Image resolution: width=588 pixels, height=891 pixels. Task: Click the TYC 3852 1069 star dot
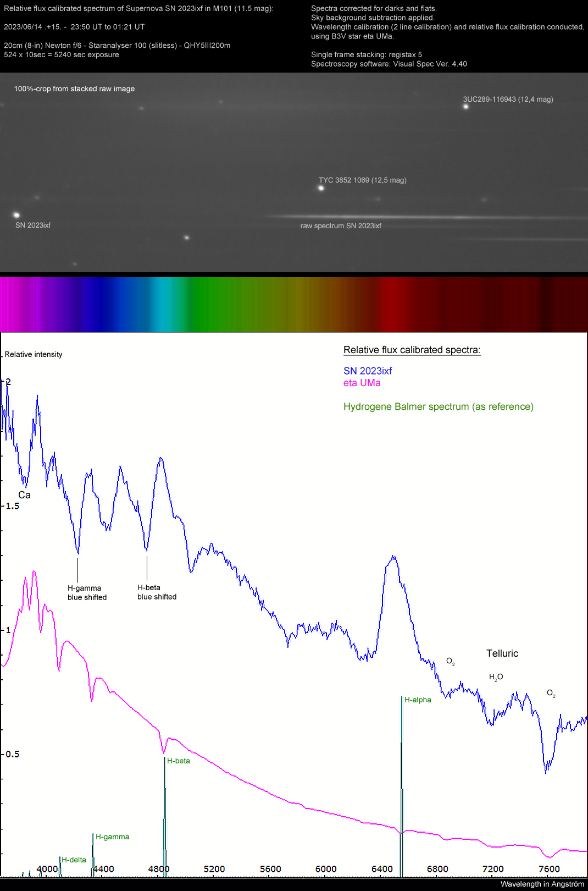point(321,188)
